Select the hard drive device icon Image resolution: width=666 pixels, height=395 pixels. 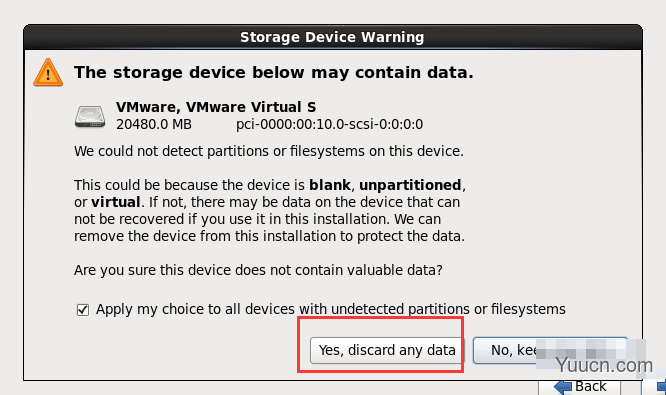coord(90,116)
